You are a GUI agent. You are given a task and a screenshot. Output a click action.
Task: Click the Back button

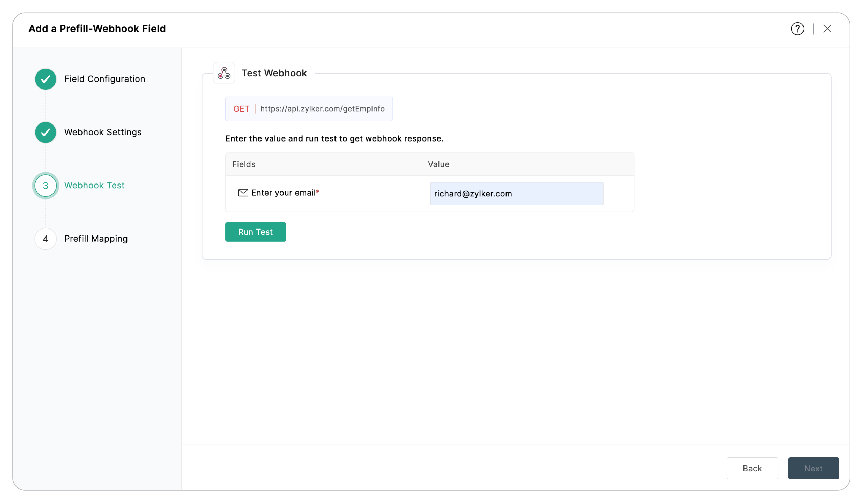point(752,468)
